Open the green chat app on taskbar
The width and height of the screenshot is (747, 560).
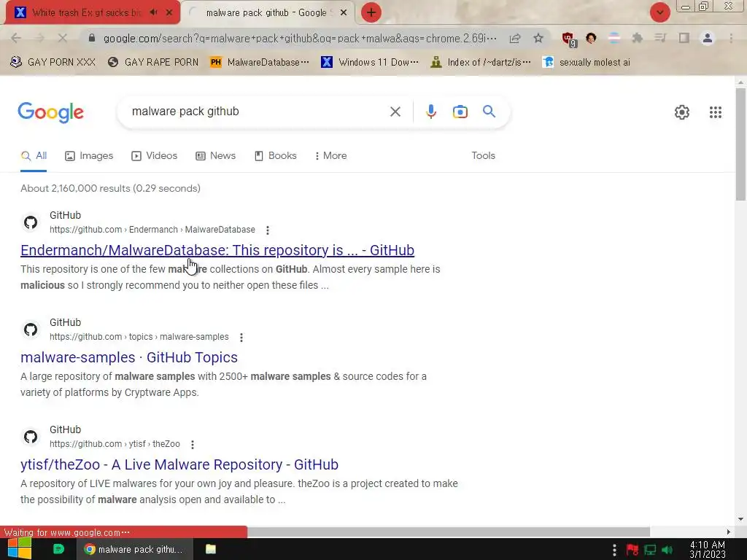58,549
